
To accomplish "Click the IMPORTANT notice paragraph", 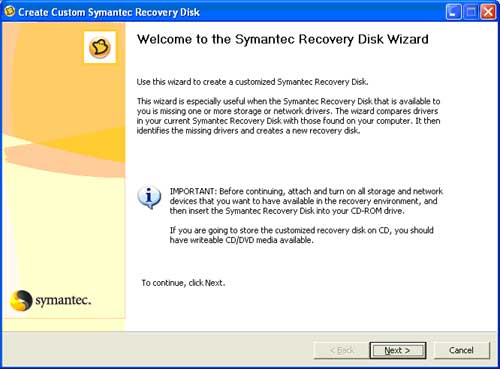I will click(306, 201).
